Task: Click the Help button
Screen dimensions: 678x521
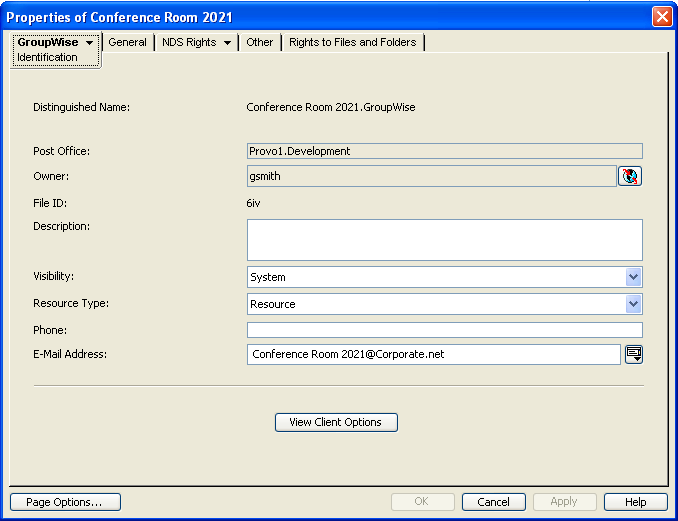Action: pyautogui.click(x=636, y=502)
